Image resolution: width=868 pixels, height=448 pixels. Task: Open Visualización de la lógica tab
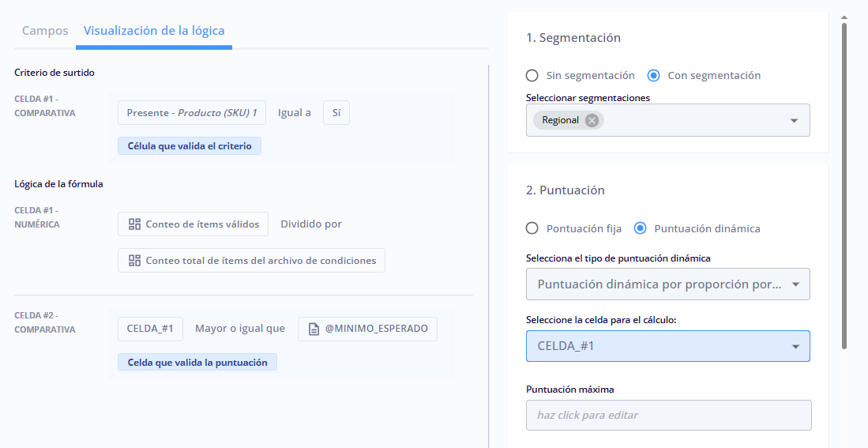click(x=154, y=31)
